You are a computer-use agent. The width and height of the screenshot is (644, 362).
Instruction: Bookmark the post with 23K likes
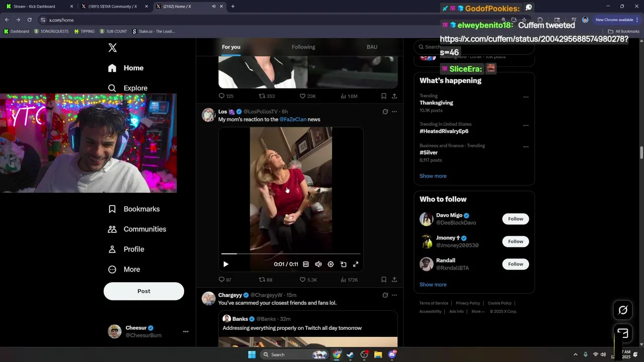click(x=383, y=96)
